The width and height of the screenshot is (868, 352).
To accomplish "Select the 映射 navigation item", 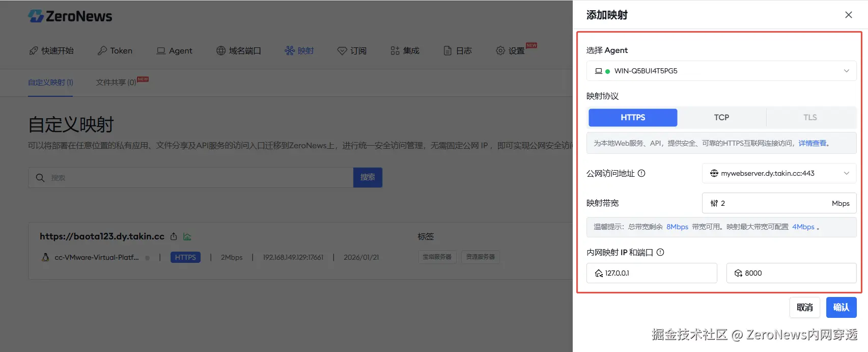I will tap(299, 50).
